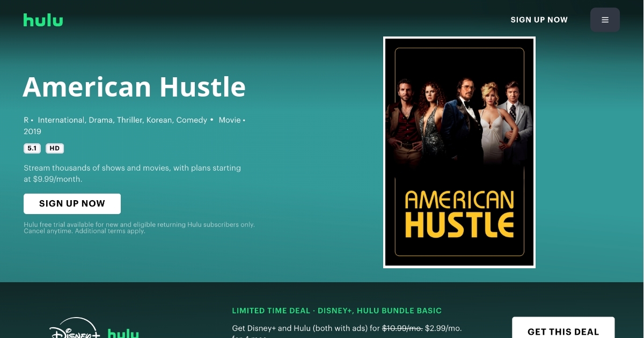Click the white SIGN UP NOW button
Viewport: 644px width, 338px height.
[72, 204]
